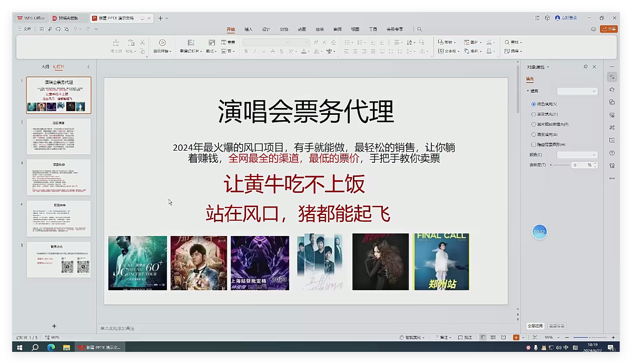632x364 pixels.
Task: Start slideshow from current slide (当页开始) icon
Action: click(162, 42)
